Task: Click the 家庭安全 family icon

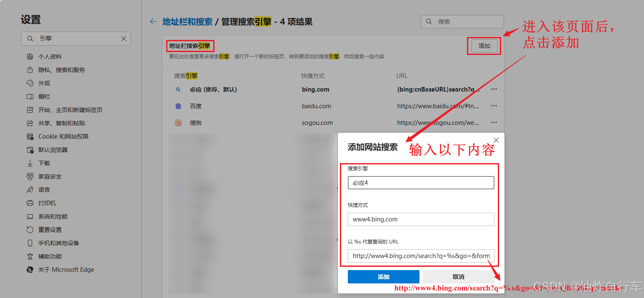Action: tap(30, 176)
